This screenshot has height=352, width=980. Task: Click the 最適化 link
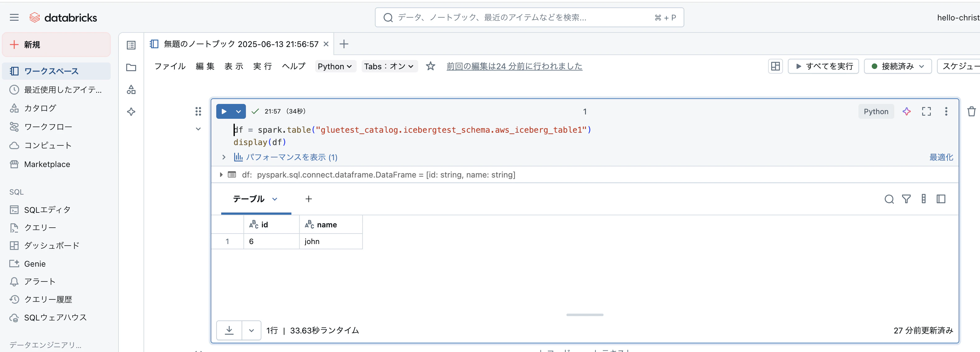(941, 157)
